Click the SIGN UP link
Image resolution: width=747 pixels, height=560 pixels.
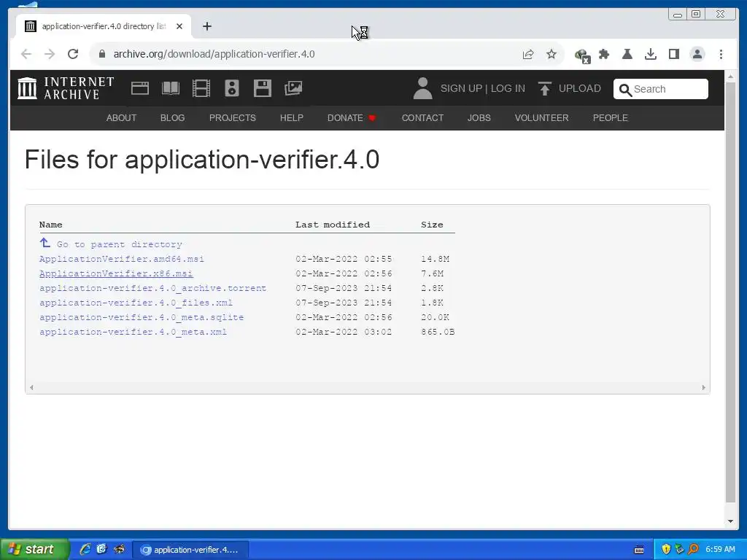[461, 88]
